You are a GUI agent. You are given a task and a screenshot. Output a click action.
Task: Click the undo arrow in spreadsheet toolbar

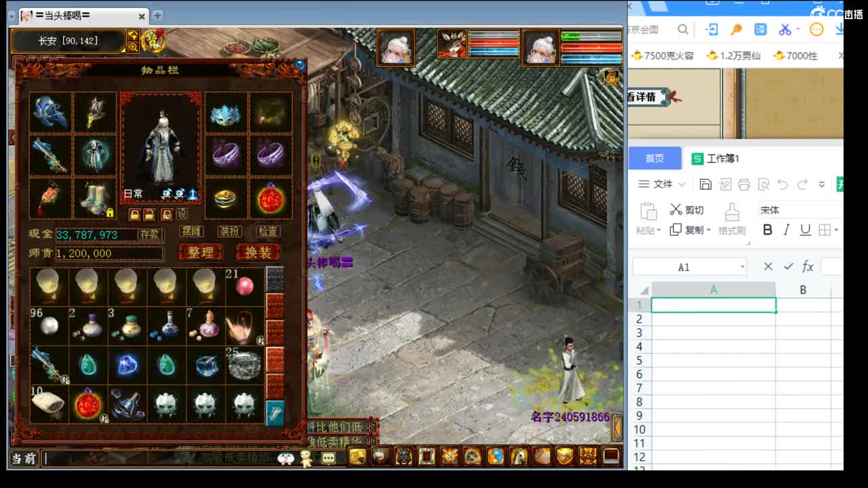click(x=783, y=184)
